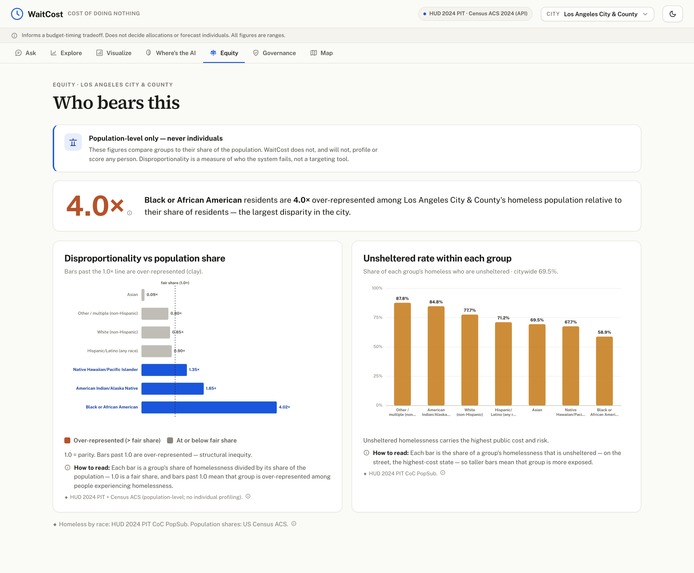Click the Visualize tab icon
Image resolution: width=694 pixels, height=573 pixels.
click(x=99, y=53)
